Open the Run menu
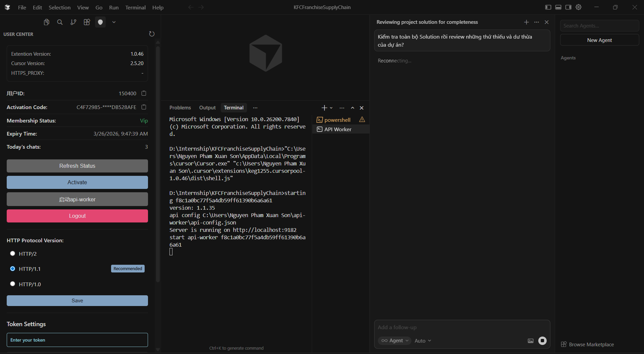 pyautogui.click(x=114, y=7)
